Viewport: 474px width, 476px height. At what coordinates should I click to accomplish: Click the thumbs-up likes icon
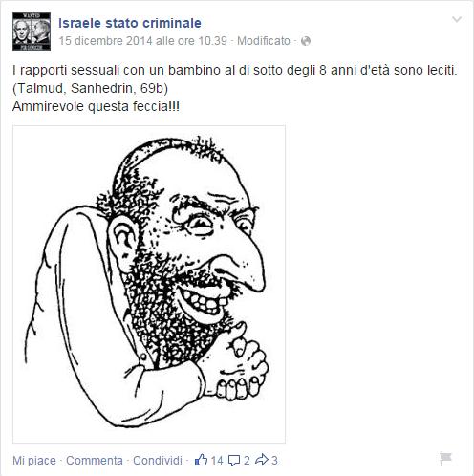click(x=201, y=460)
